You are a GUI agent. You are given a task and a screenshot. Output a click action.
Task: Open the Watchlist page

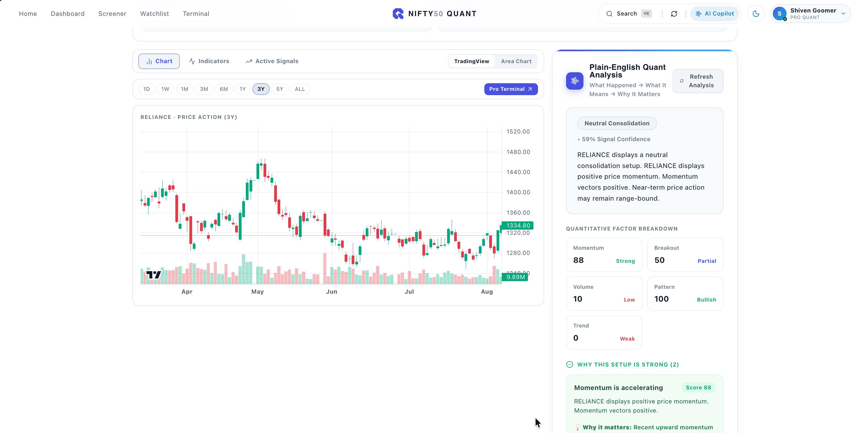(x=155, y=13)
